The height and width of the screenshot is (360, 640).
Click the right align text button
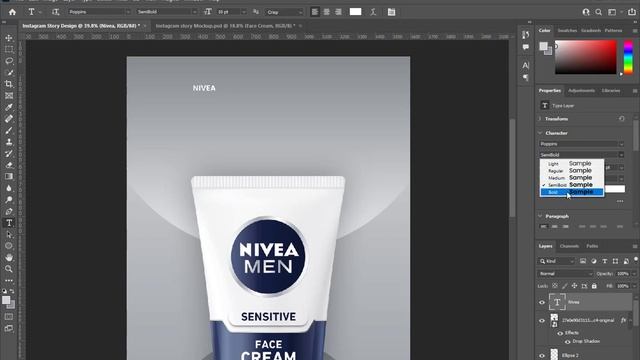click(338, 12)
